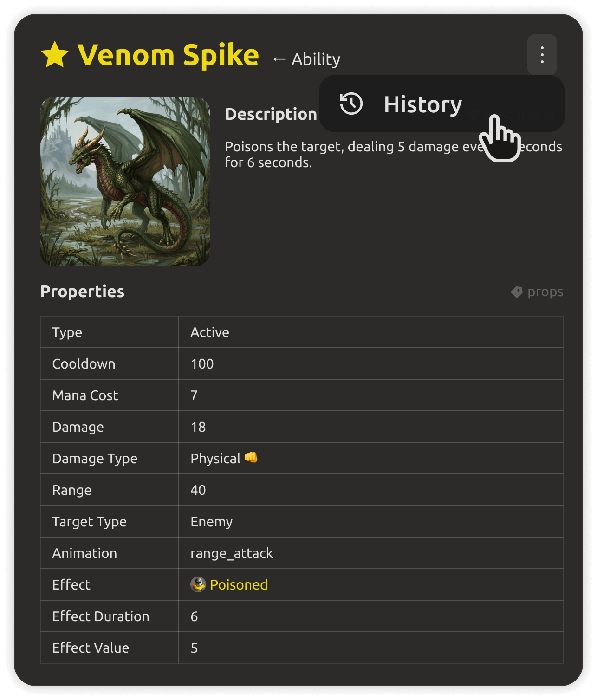Click the Properties section heading

(x=83, y=292)
